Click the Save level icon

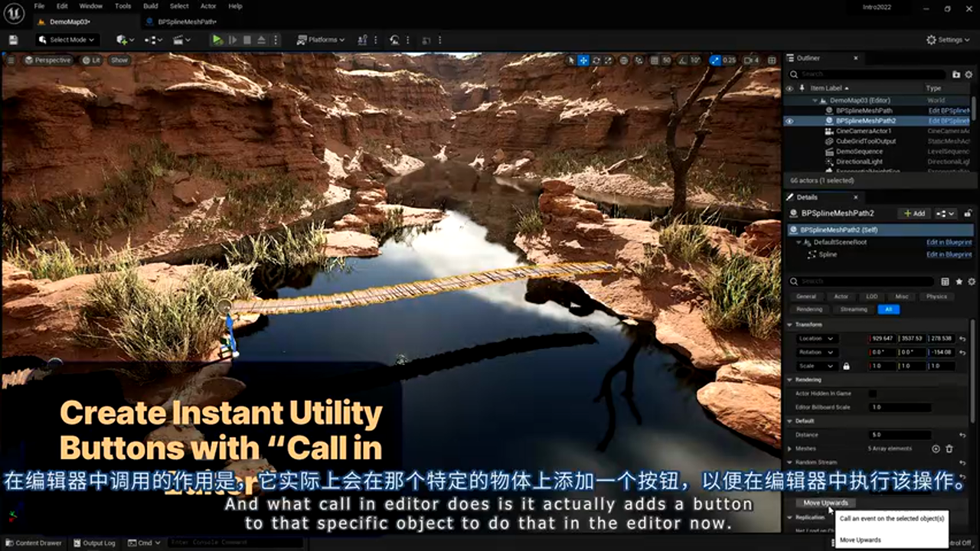(x=13, y=40)
